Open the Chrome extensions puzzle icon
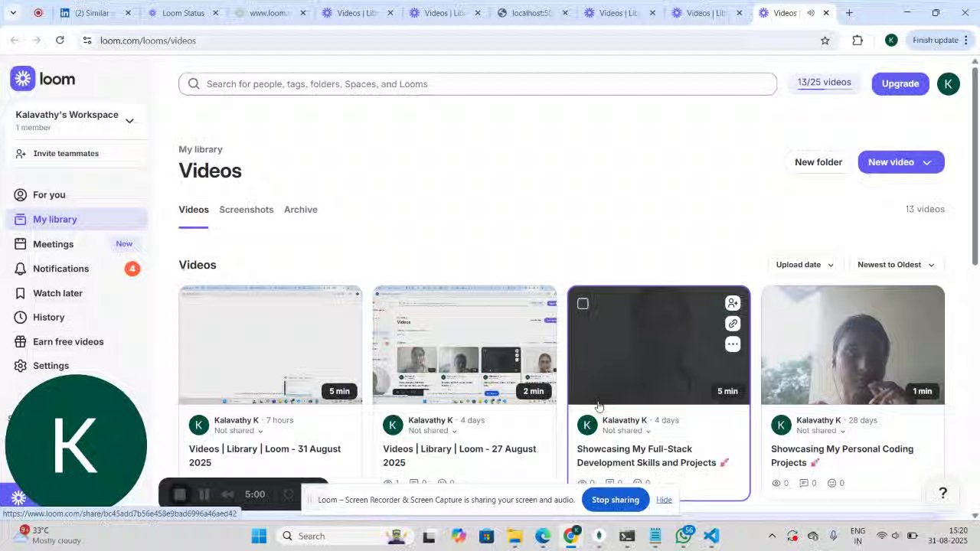The image size is (980, 551). 857,41
